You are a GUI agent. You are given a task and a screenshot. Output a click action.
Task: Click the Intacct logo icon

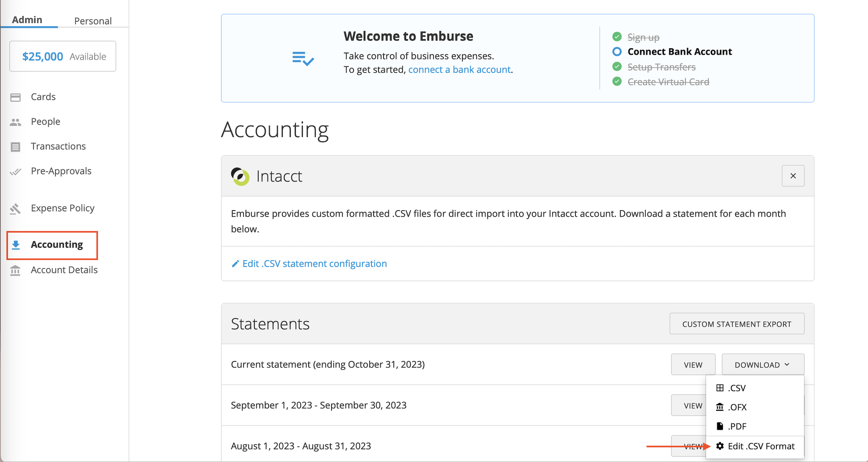(240, 176)
